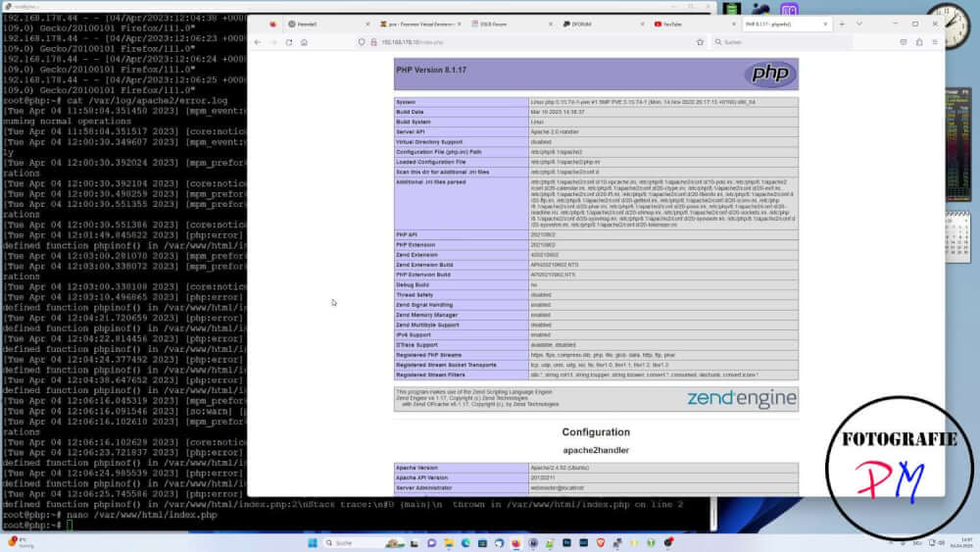Bookmark this page with the star icon
The image size is (980, 552).
[x=700, y=42]
